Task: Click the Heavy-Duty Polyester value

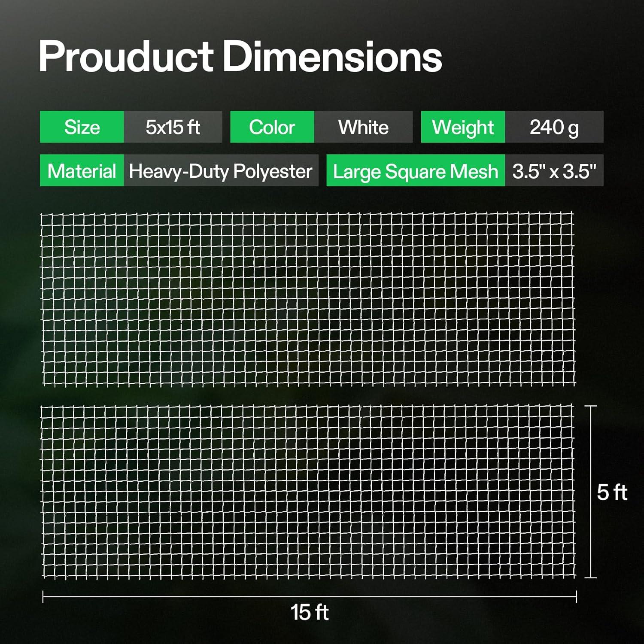Action: tap(221, 170)
